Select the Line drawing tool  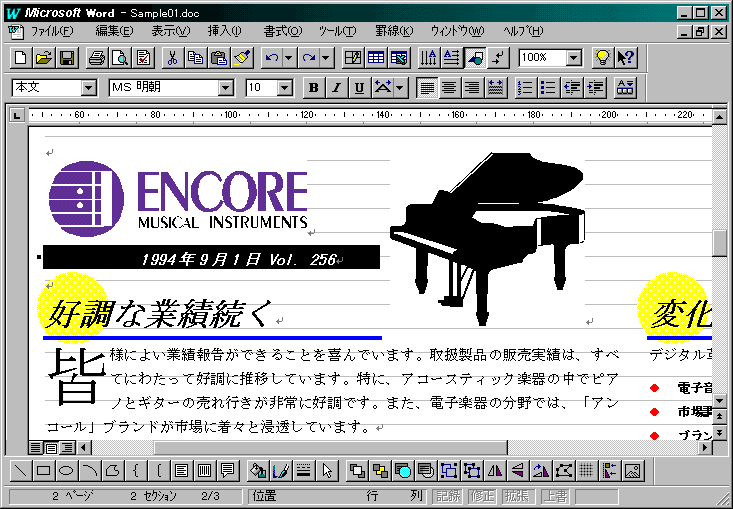[x=21, y=471]
